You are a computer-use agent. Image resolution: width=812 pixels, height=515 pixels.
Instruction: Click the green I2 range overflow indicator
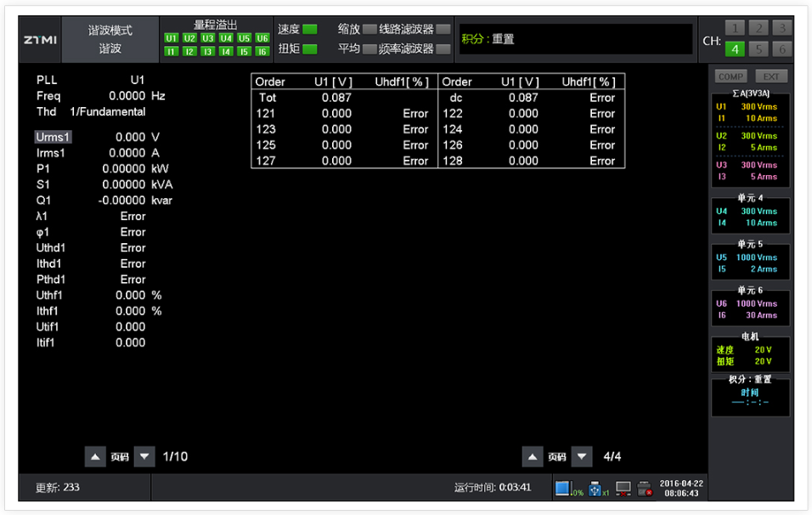tap(189, 51)
